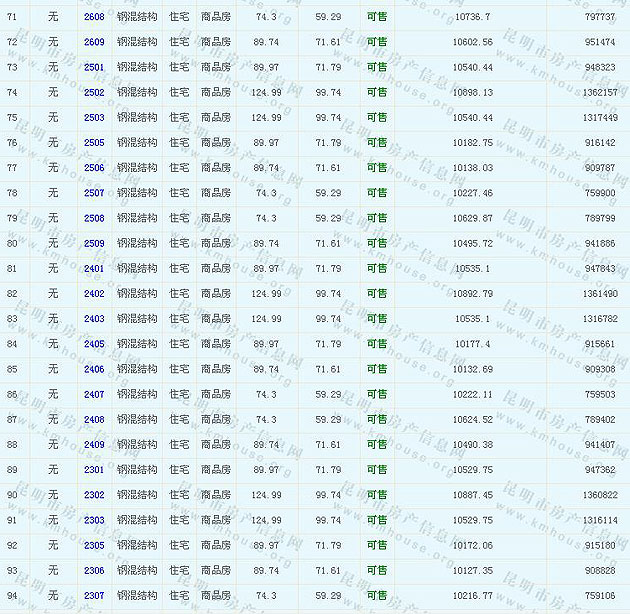The width and height of the screenshot is (630, 614).
Task: Open room 2307 link
Action: (94, 595)
